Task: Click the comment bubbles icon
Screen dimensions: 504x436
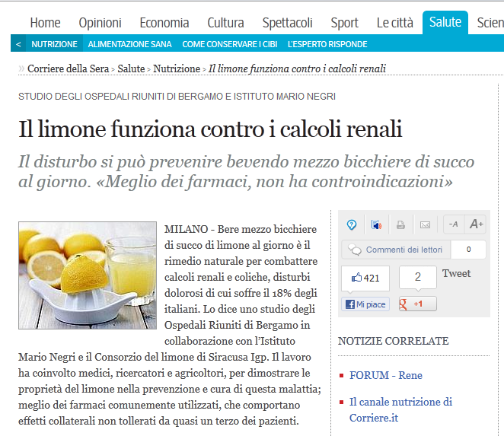Action: coord(355,250)
